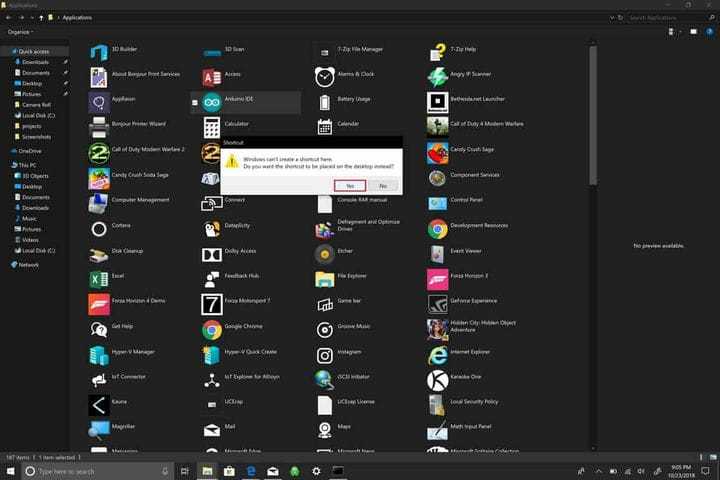Toggle the Arduino IDE item checkbox

[x=195, y=102]
